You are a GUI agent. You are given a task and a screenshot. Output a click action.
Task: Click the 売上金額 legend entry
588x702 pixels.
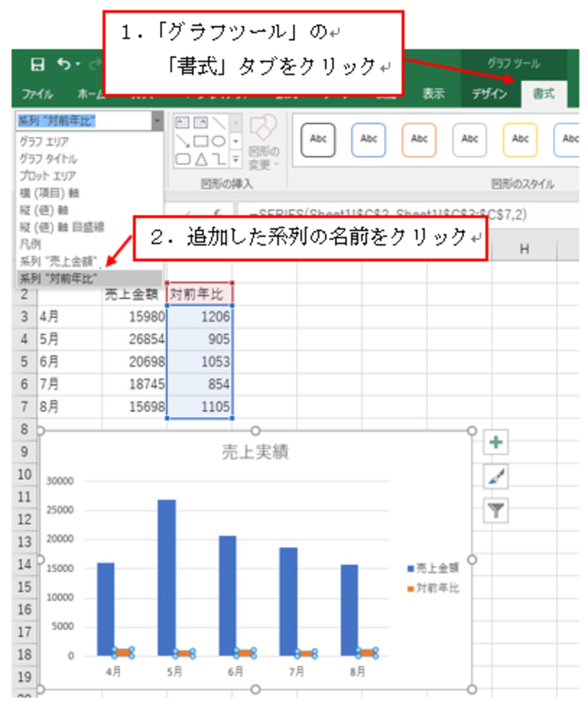point(433,568)
